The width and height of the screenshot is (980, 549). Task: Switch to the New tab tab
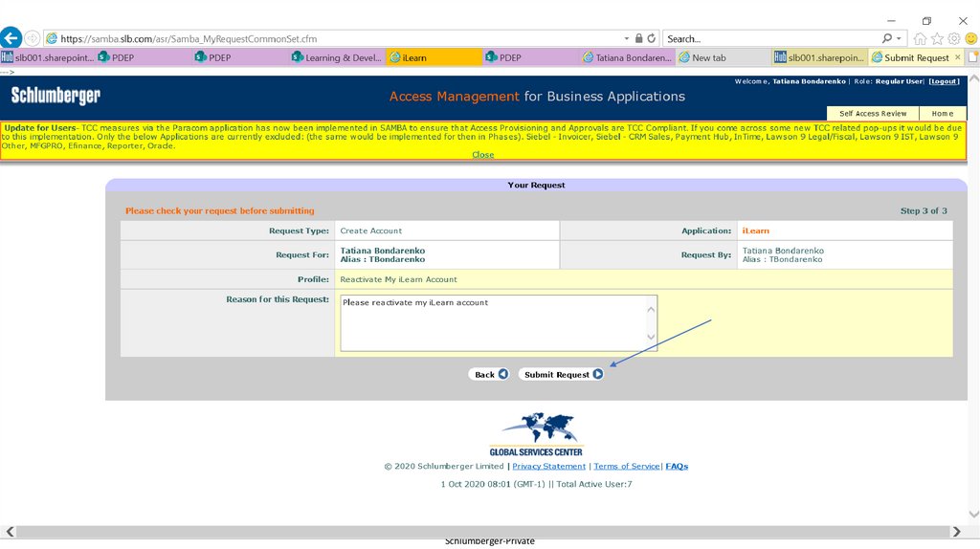(724, 57)
